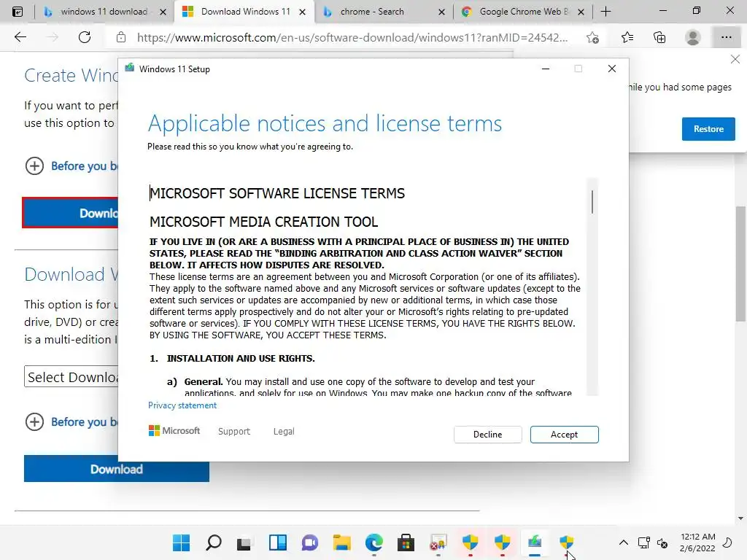Click the license terms scrollbar thumb
The height and width of the screenshot is (560, 747).
point(592,202)
